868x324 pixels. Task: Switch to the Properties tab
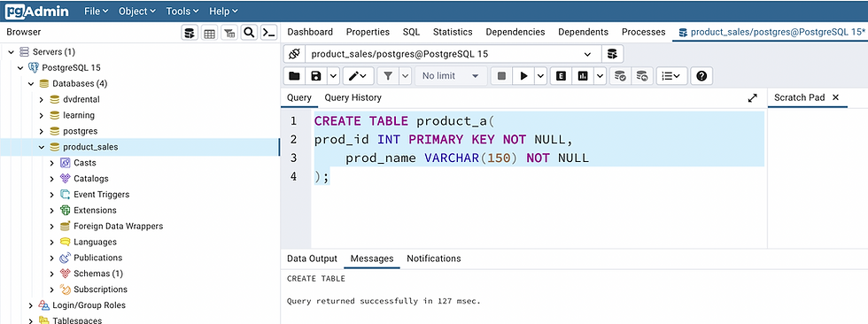click(x=368, y=32)
